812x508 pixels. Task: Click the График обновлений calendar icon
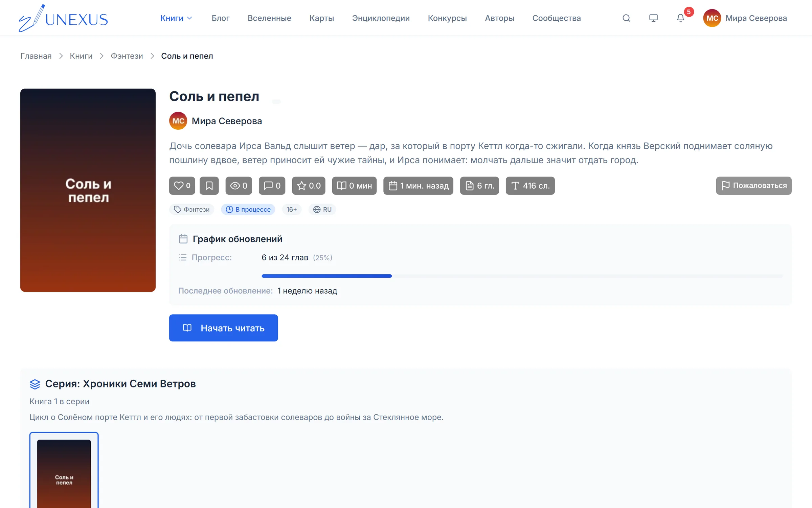[x=183, y=239]
